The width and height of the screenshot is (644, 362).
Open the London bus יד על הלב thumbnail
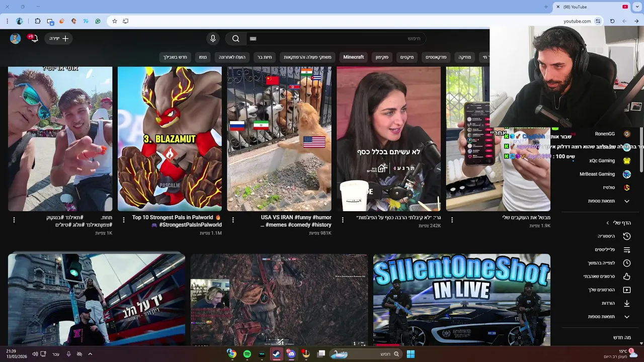click(97, 300)
